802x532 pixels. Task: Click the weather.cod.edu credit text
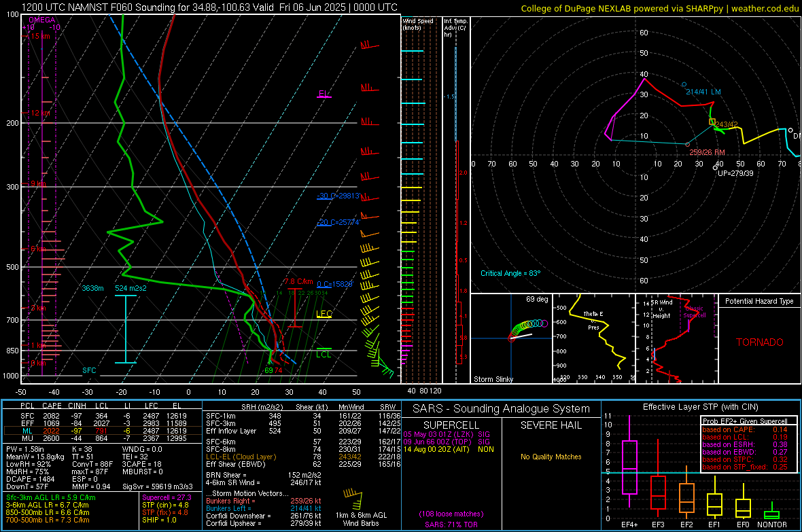coord(765,8)
